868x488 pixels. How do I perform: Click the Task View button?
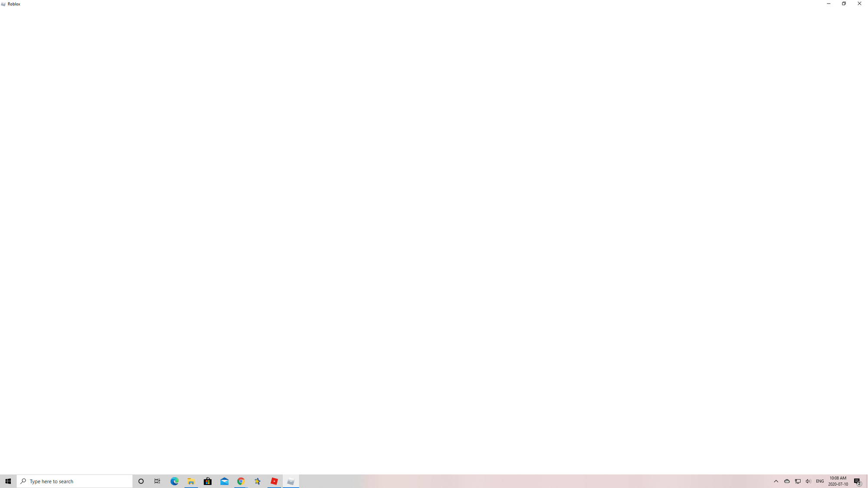[x=158, y=481]
